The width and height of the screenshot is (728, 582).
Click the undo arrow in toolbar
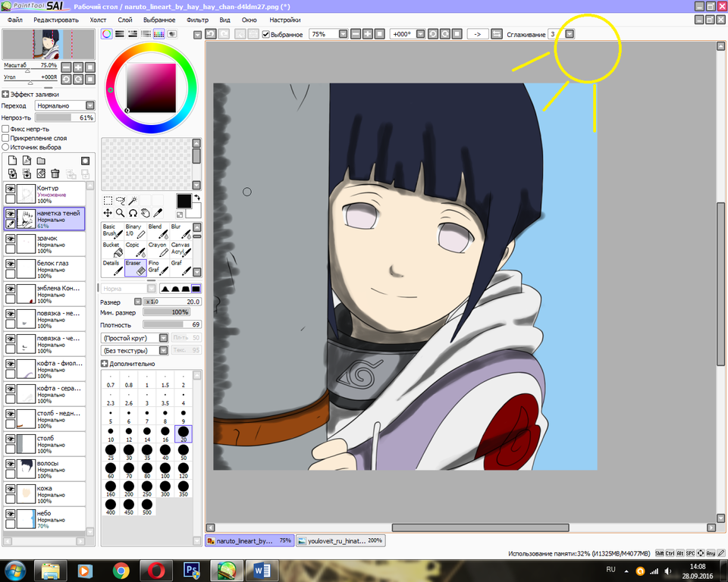coord(211,34)
